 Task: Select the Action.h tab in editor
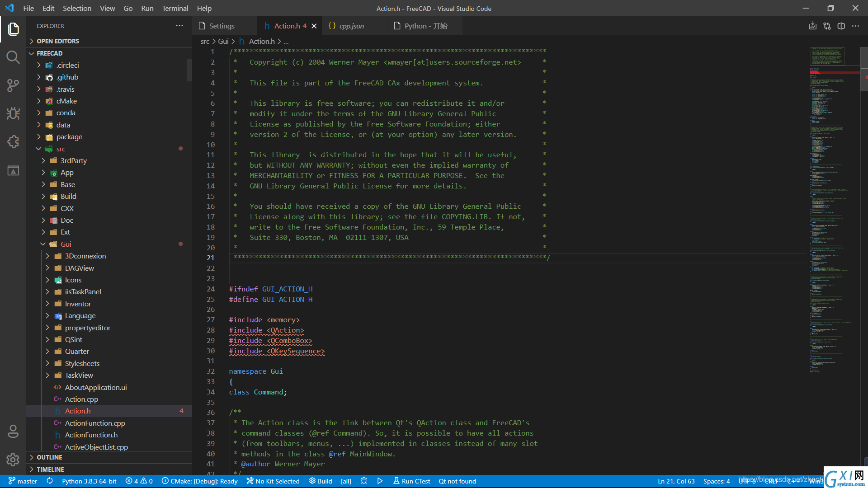click(288, 26)
